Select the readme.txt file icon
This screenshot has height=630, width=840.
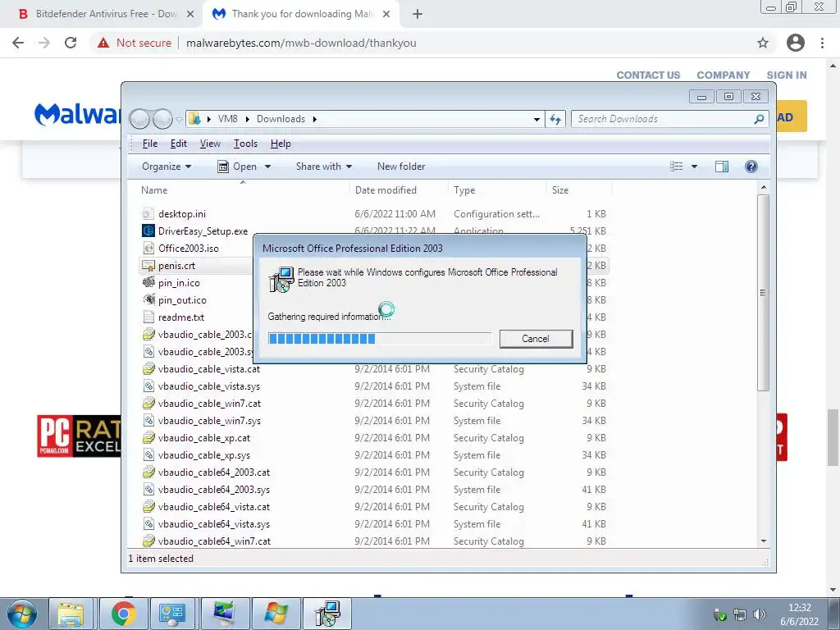click(148, 317)
